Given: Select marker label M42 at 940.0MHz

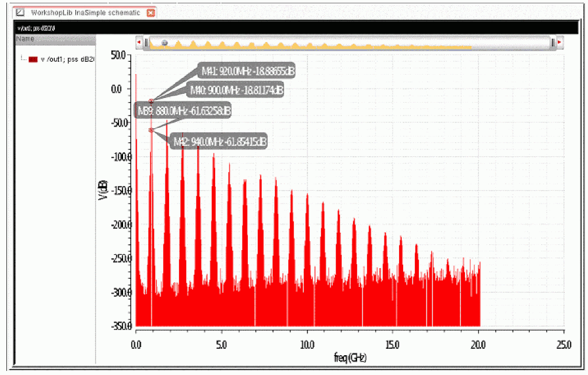Looking at the screenshot, I should [219, 141].
